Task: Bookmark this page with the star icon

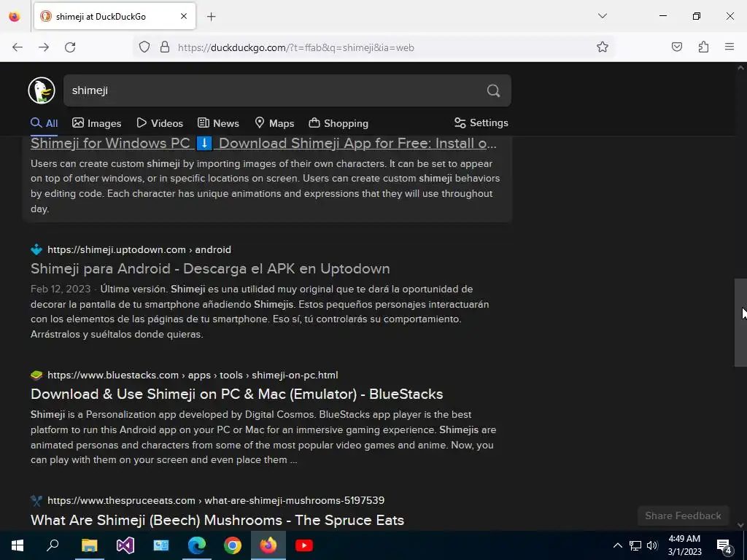Action: 602,47
